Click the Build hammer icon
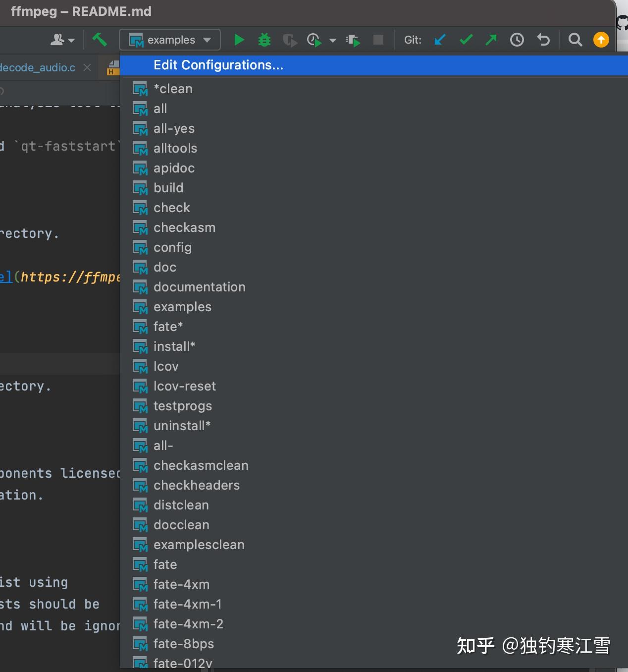The width and height of the screenshot is (628, 672). coord(100,39)
